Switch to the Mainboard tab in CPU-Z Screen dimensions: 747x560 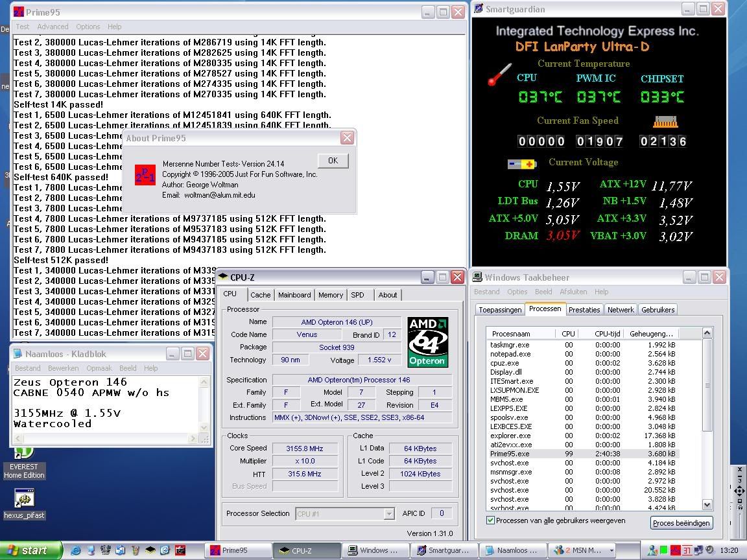coord(294,295)
